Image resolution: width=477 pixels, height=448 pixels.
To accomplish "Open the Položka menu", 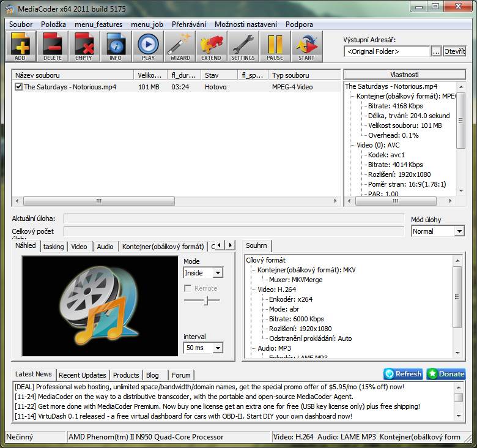I will [54, 24].
